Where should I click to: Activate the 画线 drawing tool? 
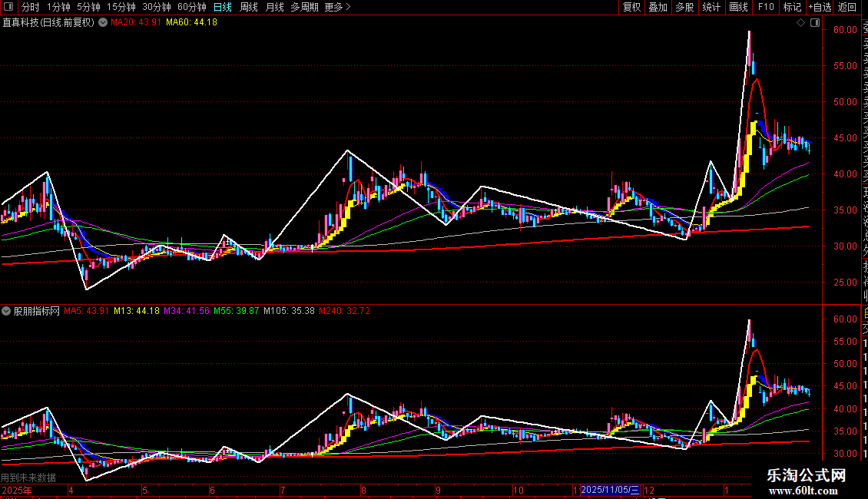point(738,7)
